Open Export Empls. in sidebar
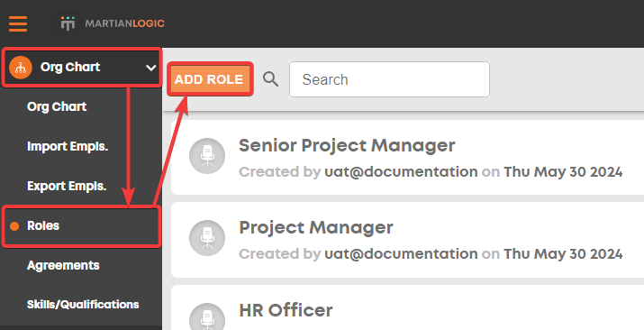 (67, 186)
